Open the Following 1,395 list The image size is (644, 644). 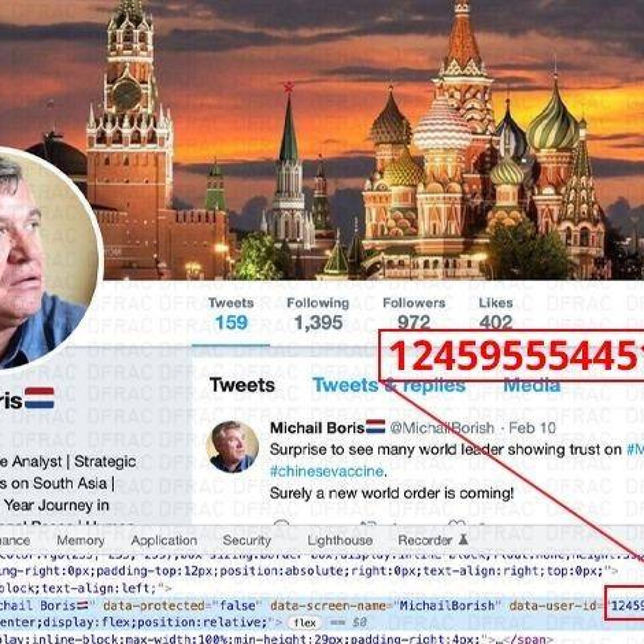click(318, 314)
